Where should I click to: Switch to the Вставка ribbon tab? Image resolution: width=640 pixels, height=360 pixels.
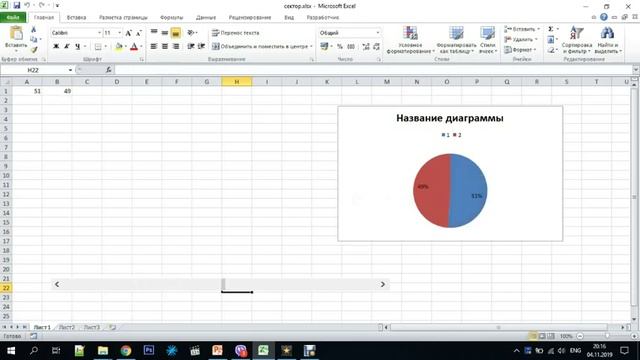pos(76,18)
